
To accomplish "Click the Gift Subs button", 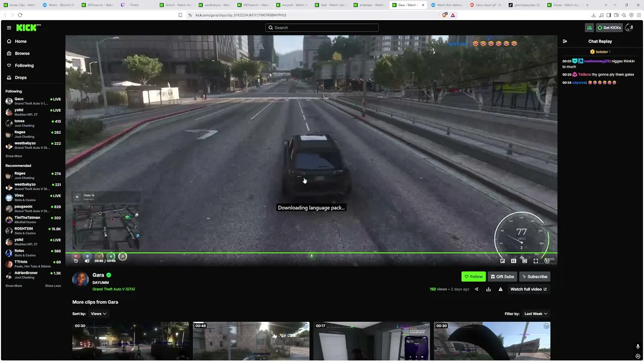I will 502,277.
